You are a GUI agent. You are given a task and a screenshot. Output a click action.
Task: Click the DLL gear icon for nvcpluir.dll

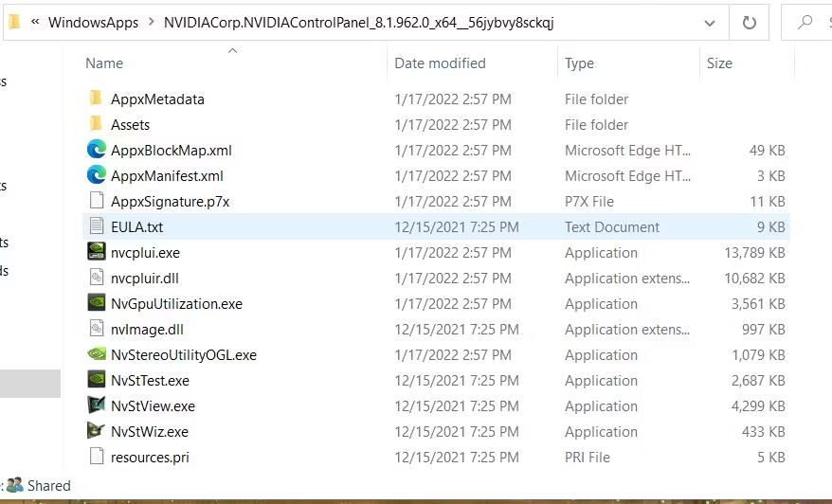coord(97,277)
